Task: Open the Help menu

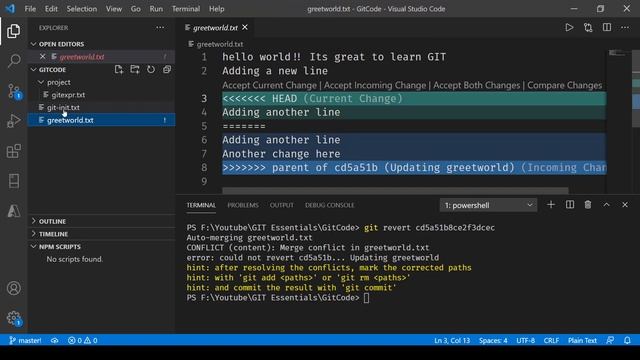Action: click(x=216, y=9)
